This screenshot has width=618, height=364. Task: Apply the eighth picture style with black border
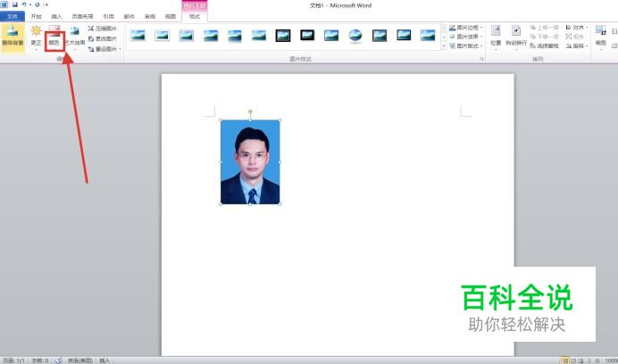[307, 36]
